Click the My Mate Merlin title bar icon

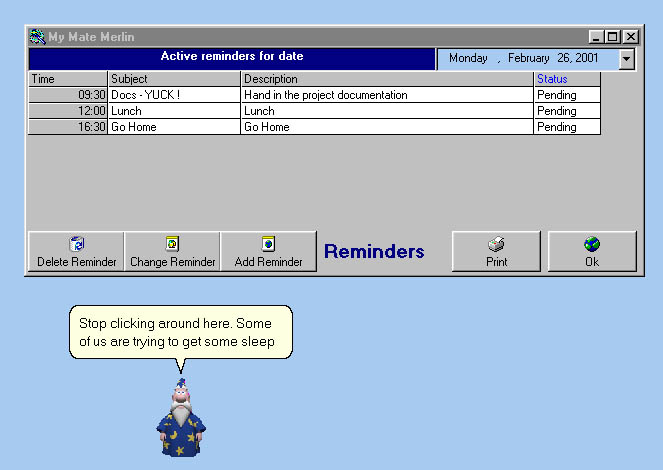click(38, 37)
